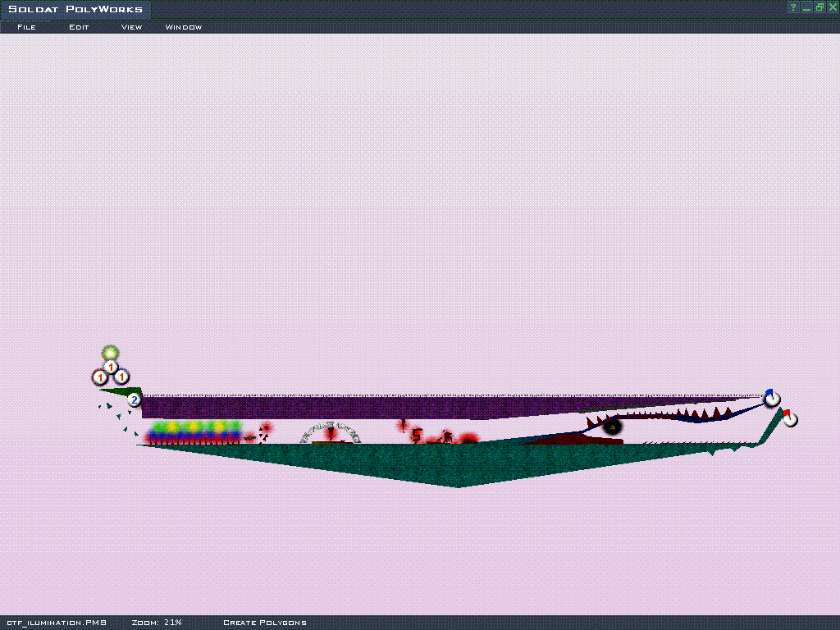
Task: Click the Zoom 21% status text
Action: (x=156, y=623)
